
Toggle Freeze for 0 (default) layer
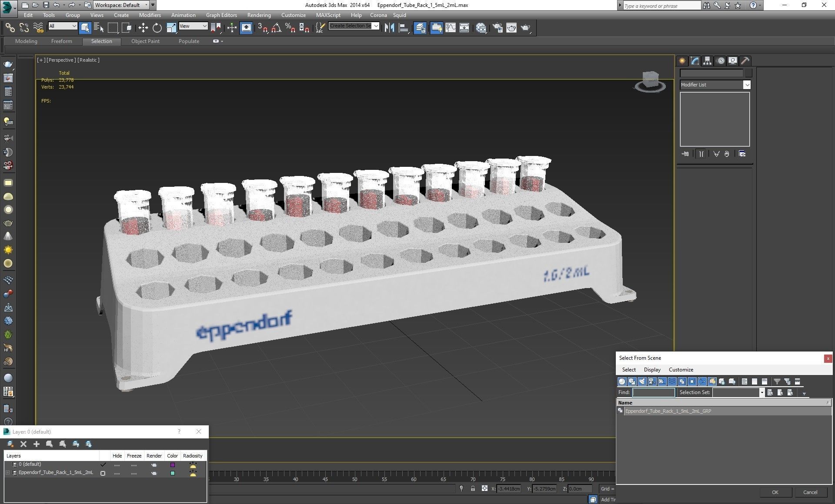[134, 465]
